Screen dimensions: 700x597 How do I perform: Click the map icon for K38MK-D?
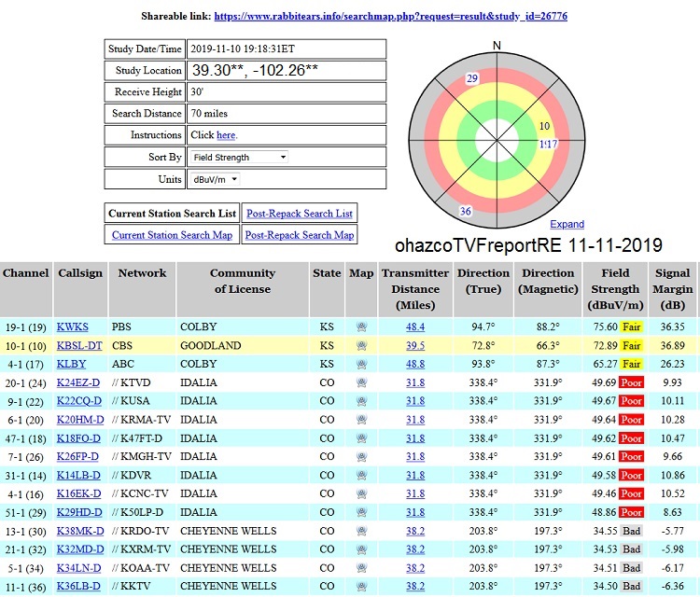pos(361,531)
